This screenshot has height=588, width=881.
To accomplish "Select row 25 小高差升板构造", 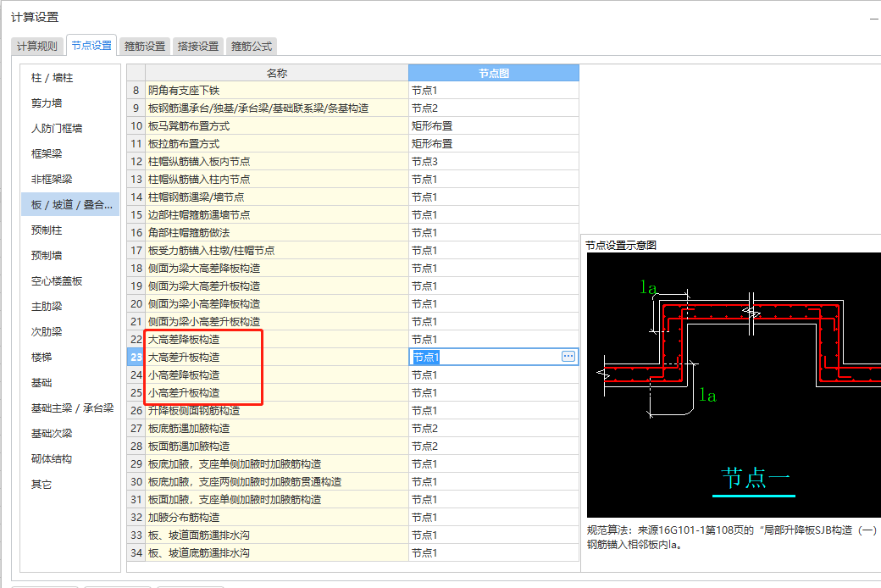I will pyautogui.click(x=276, y=393).
